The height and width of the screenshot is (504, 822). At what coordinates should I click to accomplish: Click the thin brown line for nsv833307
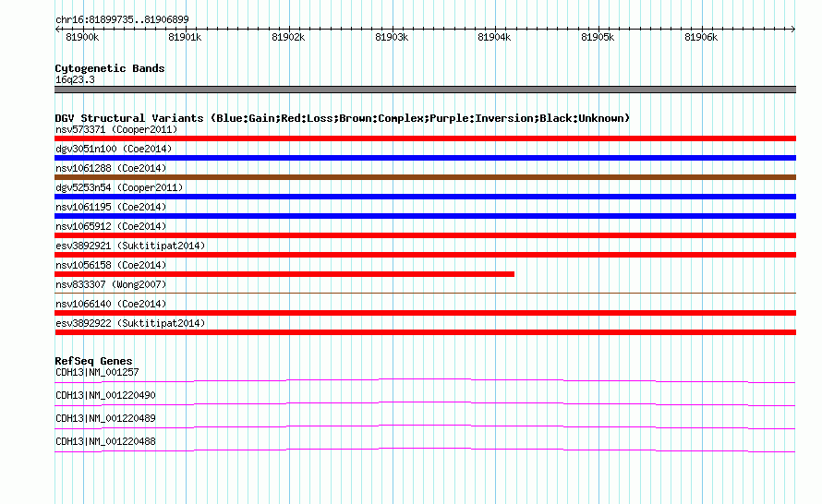click(x=425, y=293)
